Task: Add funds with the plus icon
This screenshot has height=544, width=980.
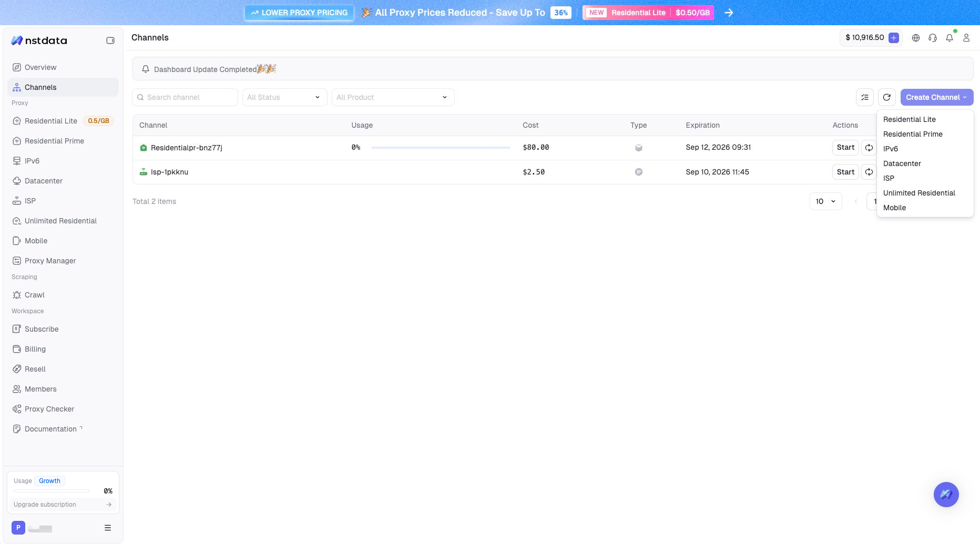Action: [x=893, y=38]
